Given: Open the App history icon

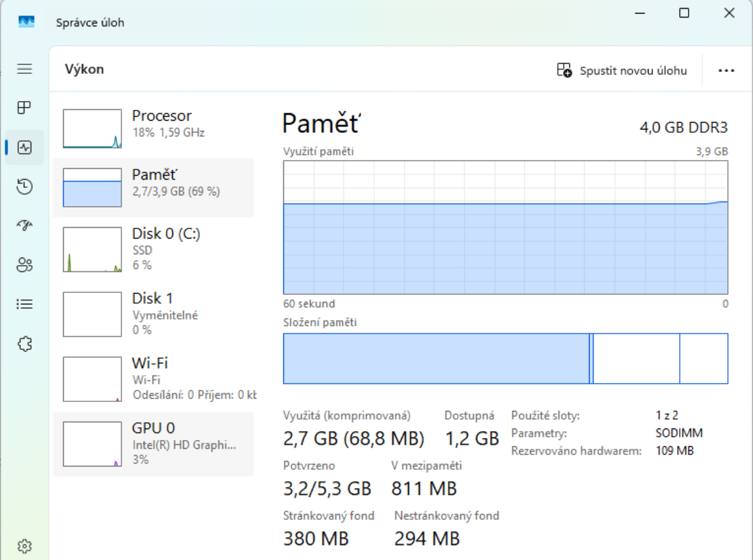Looking at the screenshot, I should [25, 186].
